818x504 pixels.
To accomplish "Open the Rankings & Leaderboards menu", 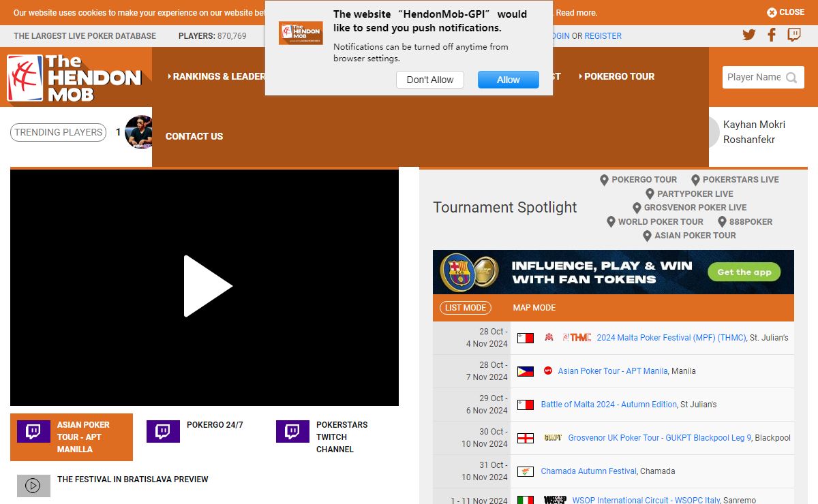I will point(216,76).
